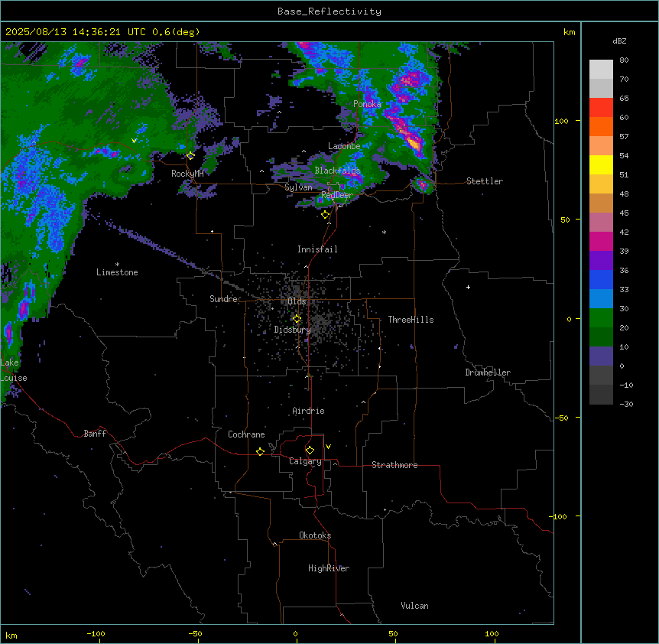This screenshot has width=659, height=644.
Task: Click the intense storm core east of Lacombe
Action: (x=414, y=143)
